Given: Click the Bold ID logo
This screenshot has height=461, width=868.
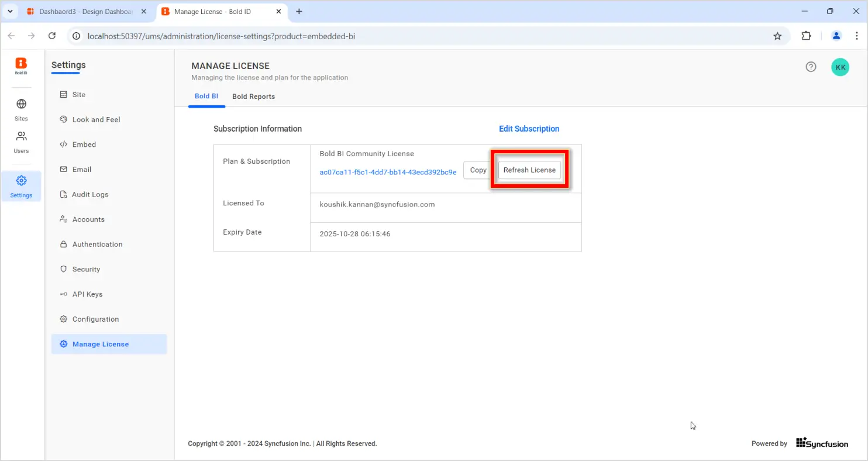Looking at the screenshot, I should (21, 65).
